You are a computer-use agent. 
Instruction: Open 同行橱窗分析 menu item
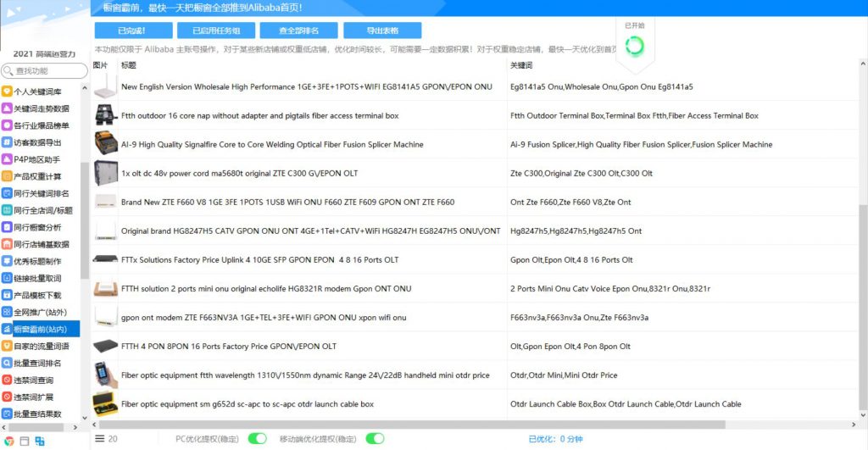click(37, 227)
